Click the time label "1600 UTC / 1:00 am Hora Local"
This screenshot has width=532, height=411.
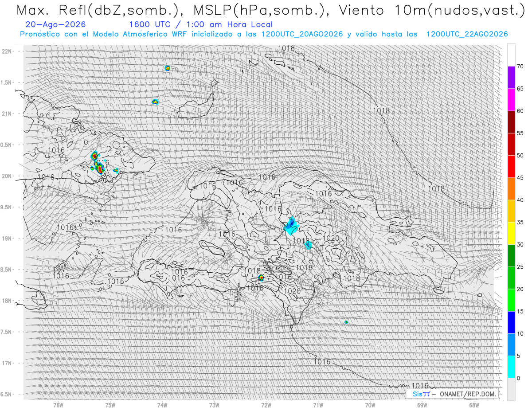tap(201, 24)
